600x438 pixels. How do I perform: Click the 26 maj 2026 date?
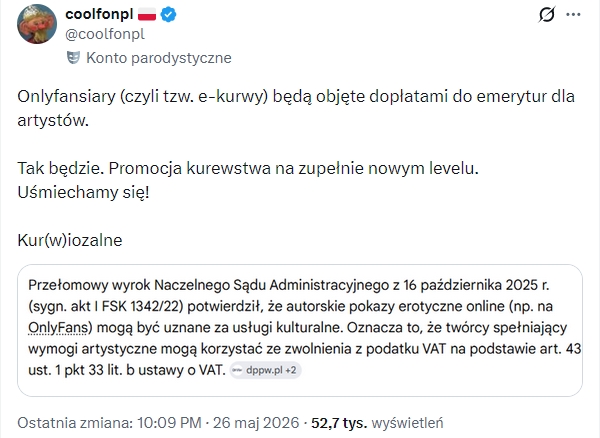point(256,423)
